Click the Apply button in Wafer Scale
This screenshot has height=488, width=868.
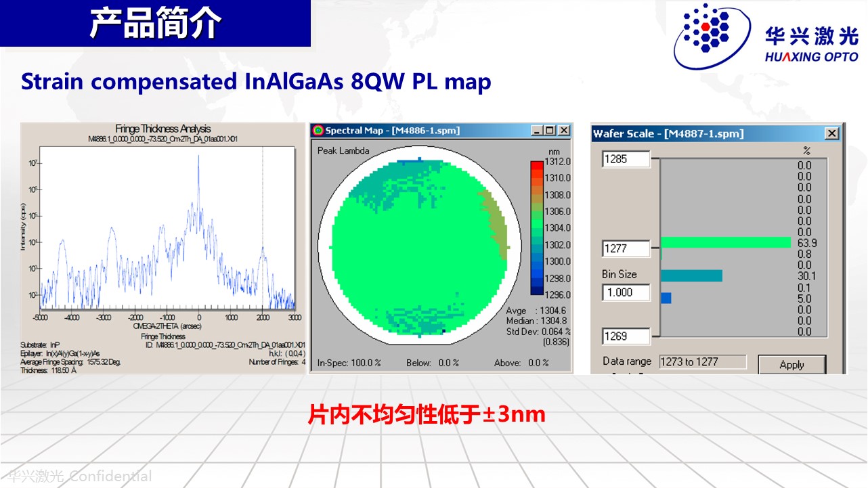[791, 364]
